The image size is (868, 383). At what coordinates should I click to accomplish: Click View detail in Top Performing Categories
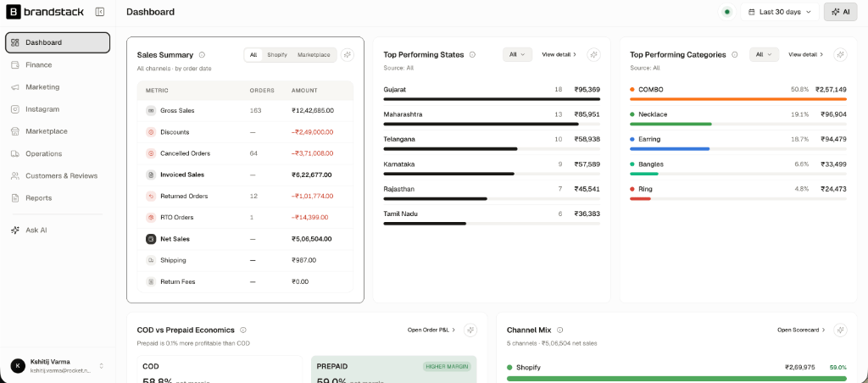(806, 55)
